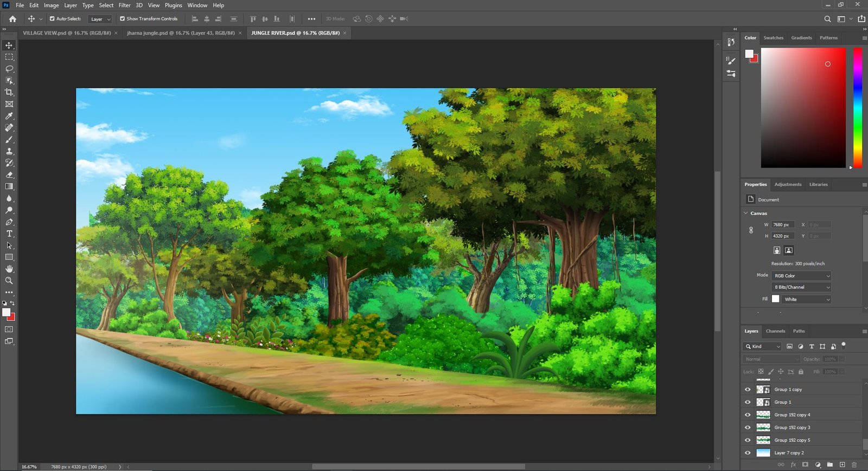Click the more options ellipsis in options bar
Viewport: 868px width, 471px height.
click(311, 19)
